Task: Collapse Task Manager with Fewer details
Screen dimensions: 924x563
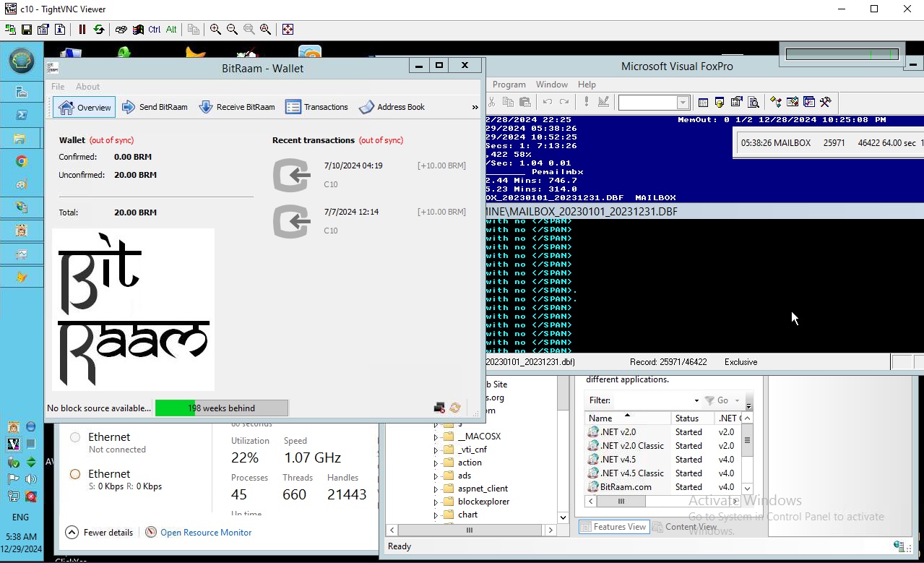Action: click(x=99, y=533)
